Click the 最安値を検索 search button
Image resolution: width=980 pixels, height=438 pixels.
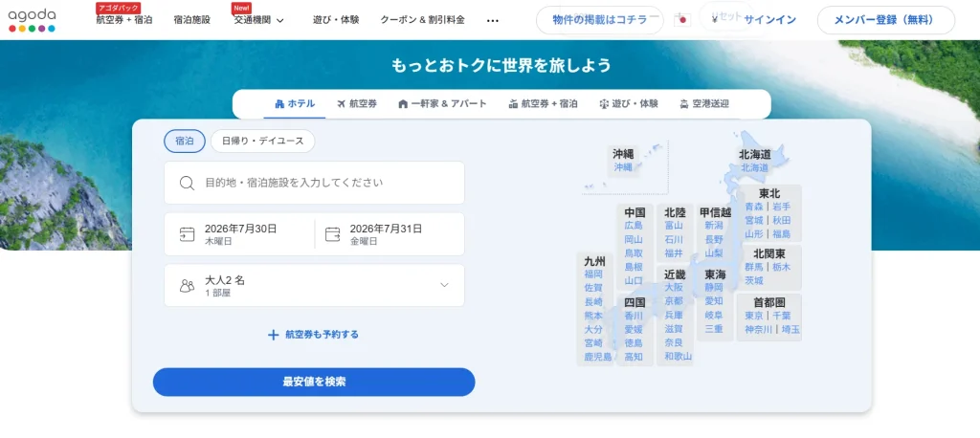(314, 382)
